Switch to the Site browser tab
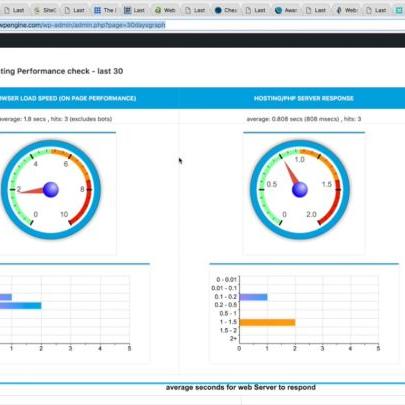405x405 pixels. pos(45,10)
